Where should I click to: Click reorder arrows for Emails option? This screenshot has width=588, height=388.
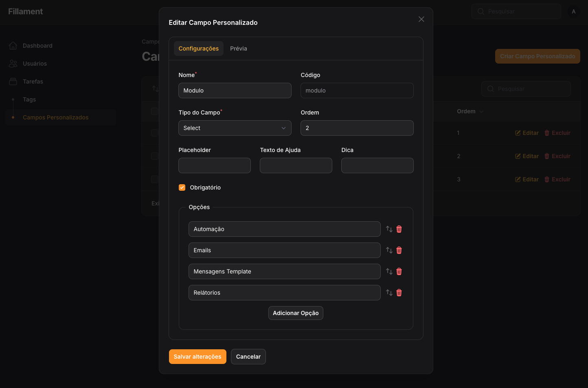pyautogui.click(x=389, y=250)
